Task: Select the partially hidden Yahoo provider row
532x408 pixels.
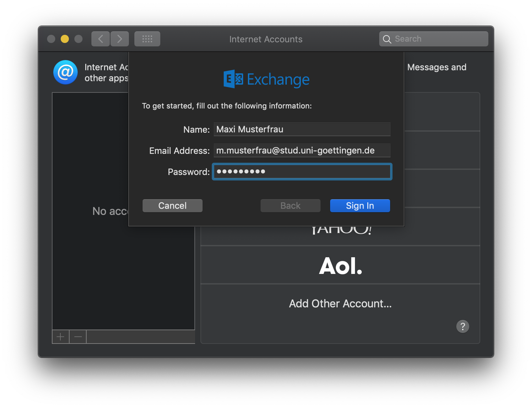Action: (340, 235)
